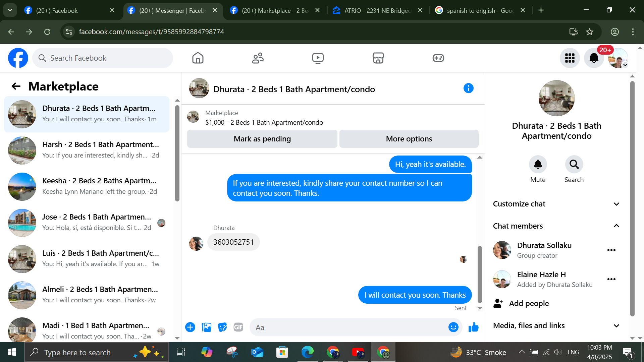Open notifications bell with 20+ badge
This screenshot has width=644, height=362.
[x=594, y=58]
